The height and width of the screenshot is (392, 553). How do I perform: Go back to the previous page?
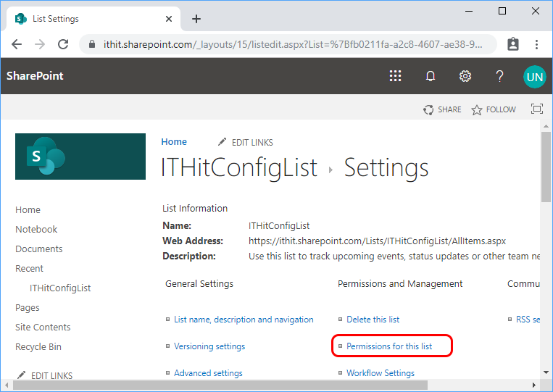(x=17, y=44)
